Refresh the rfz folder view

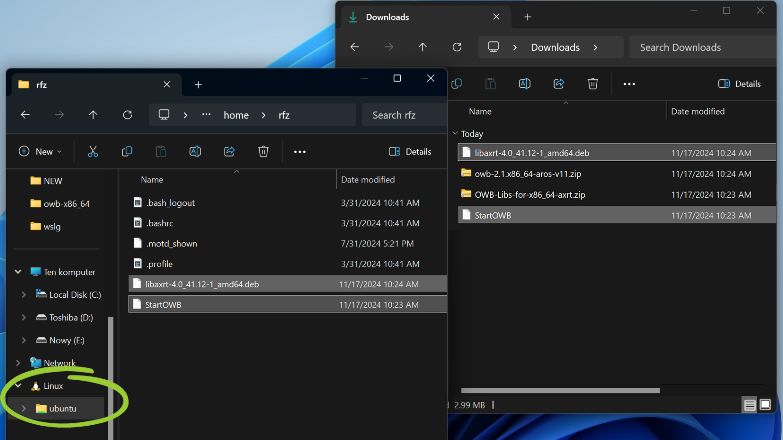(x=127, y=115)
